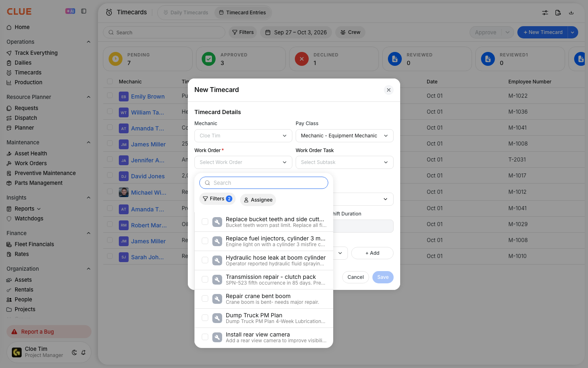Collapse the Operations sidebar section
This screenshot has width=588, height=368.
click(89, 42)
